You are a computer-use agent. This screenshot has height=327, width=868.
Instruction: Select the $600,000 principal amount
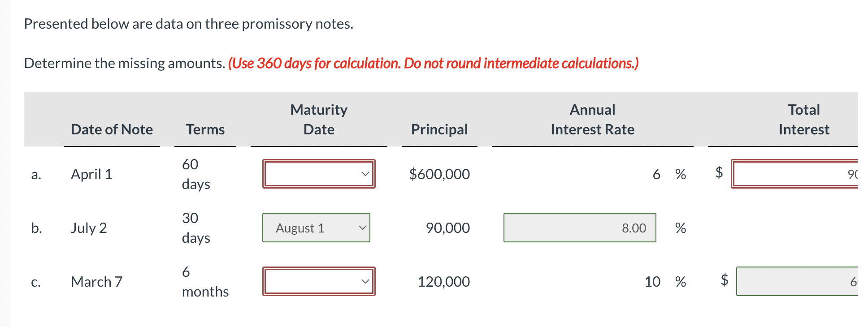tap(439, 174)
